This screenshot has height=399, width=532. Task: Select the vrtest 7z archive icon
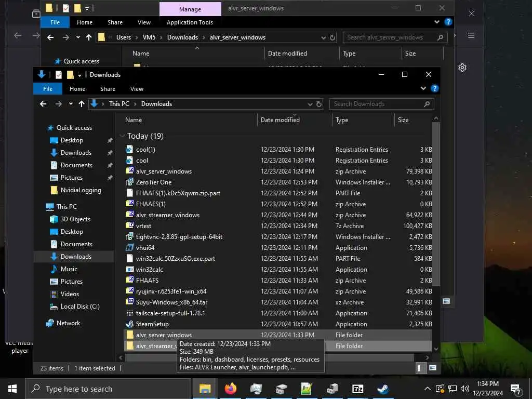(x=129, y=225)
